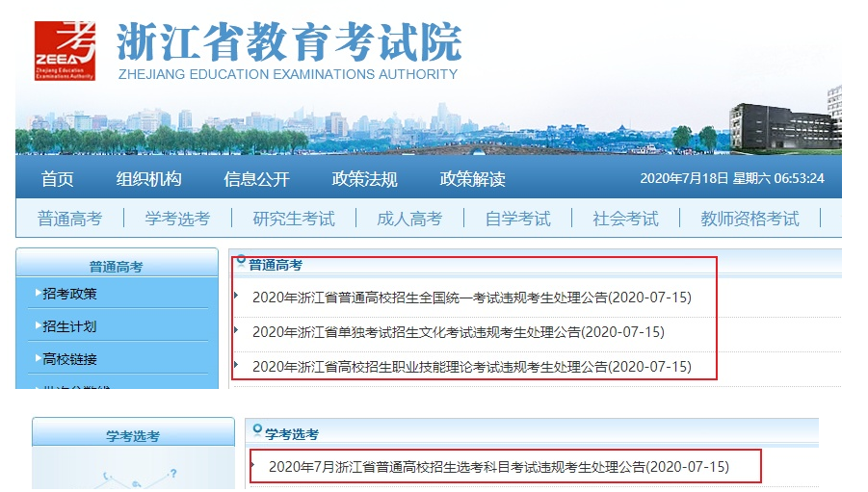
Task: Open the 普通高考 content section heading
Action: (276, 265)
